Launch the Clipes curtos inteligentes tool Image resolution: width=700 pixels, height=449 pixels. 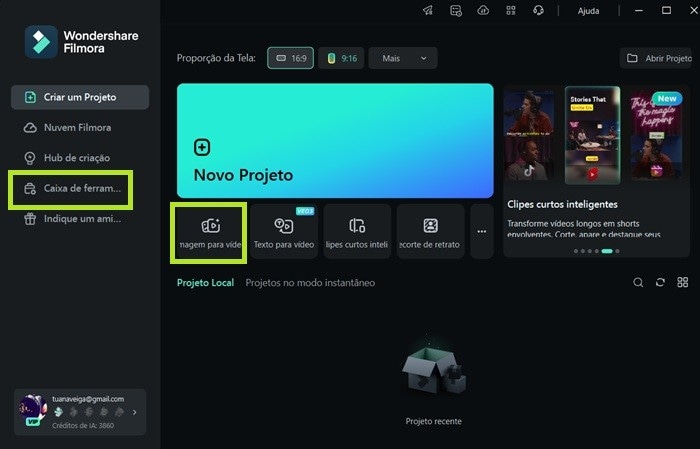(357, 232)
